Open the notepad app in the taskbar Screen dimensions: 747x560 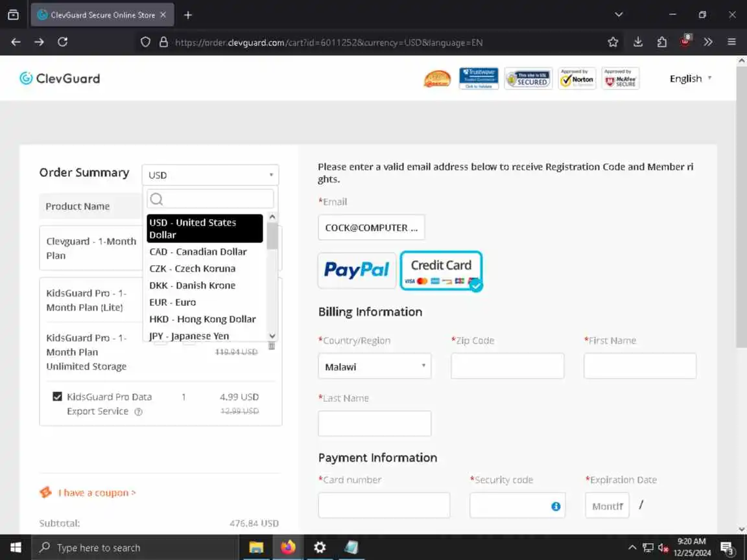(x=351, y=548)
